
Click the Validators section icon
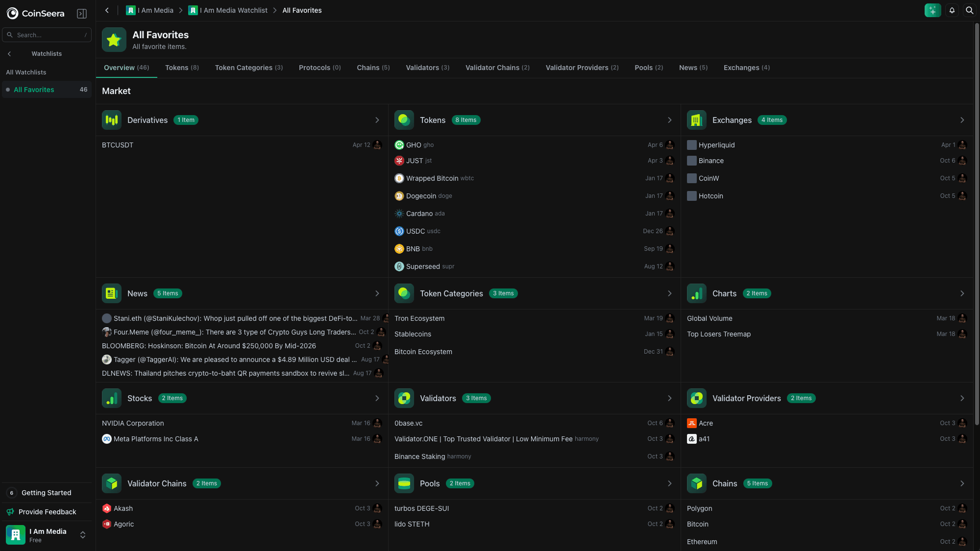pyautogui.click(x=404, y=398)
